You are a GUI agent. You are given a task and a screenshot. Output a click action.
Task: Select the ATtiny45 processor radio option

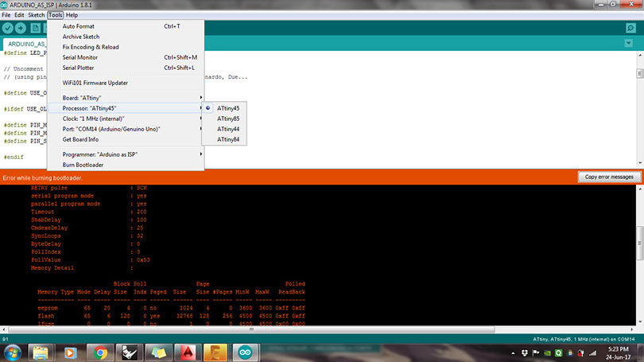(224, 108)
